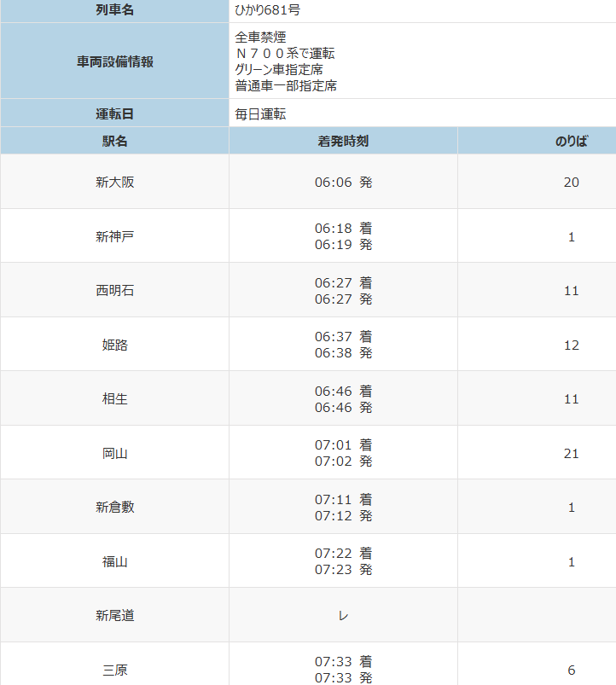
Task: Click the station name 新尾道
Action: pyautogui.click(x=115, y=616)
